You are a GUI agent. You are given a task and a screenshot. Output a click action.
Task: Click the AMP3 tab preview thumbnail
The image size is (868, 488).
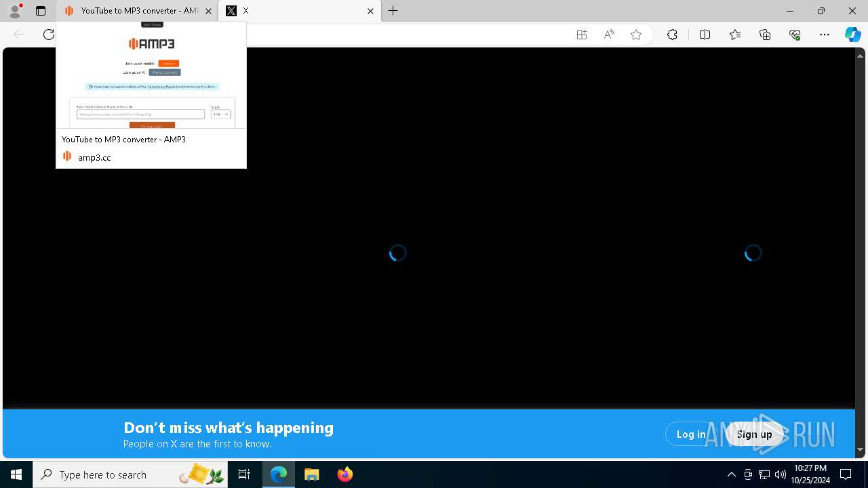coord(151,75)
